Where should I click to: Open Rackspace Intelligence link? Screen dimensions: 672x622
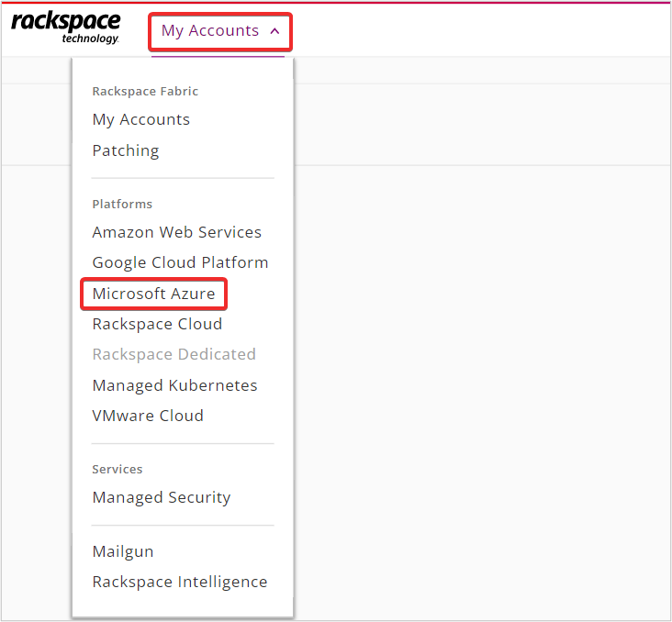(x=180, y=583)
